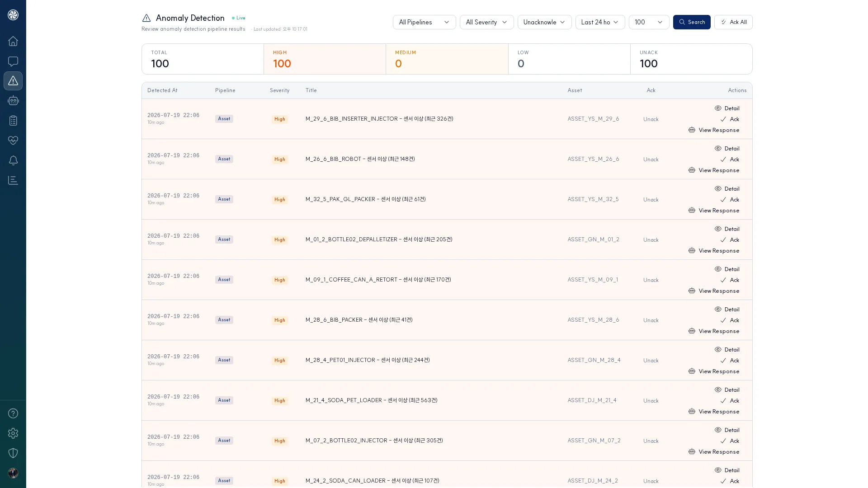
Task: Click the Ack All button
Action: [733, 22]
